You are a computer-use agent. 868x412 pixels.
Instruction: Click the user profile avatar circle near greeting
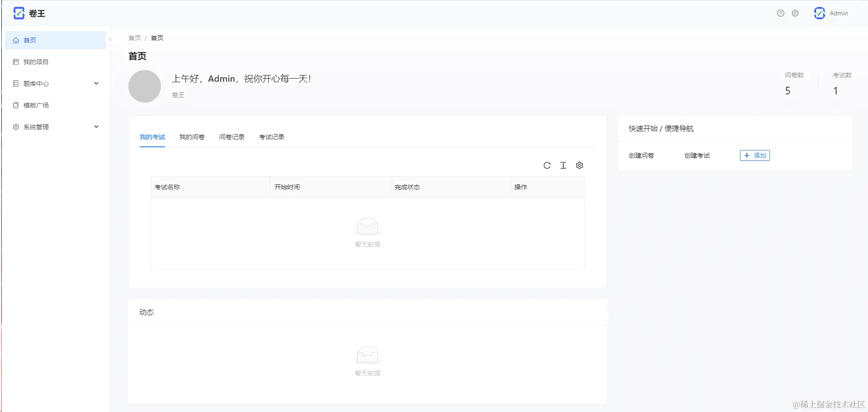click(145, 86)
